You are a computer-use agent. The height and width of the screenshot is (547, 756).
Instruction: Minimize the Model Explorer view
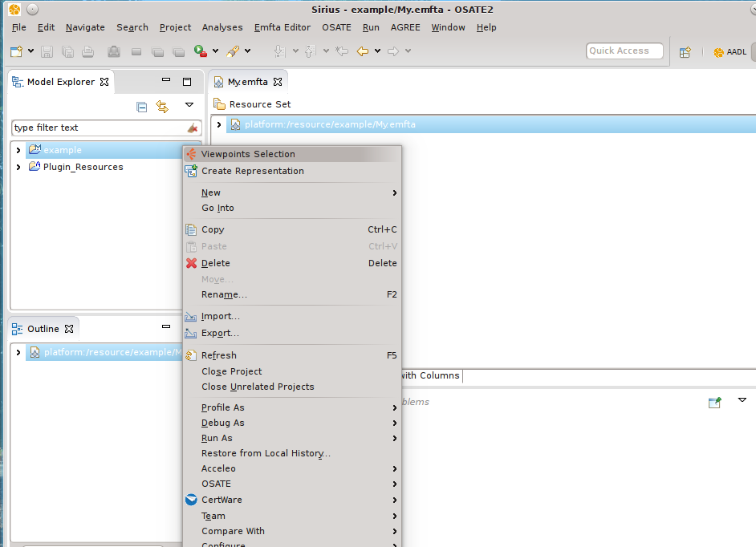(x=166, y=79)
